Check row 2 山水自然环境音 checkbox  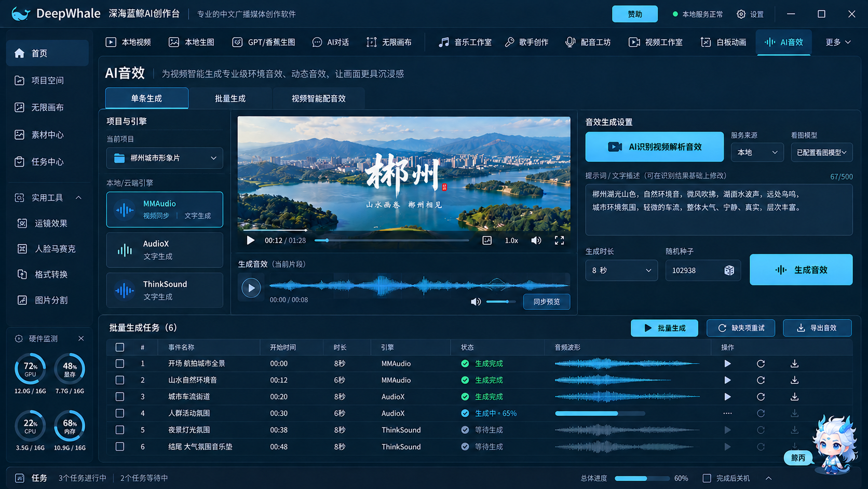pyautogui.click(x=120, y=380)
